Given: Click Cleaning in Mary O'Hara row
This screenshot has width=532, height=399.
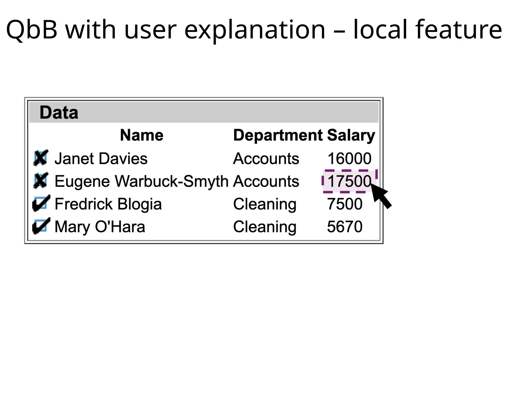Looking at the screenshot, I should pos(265,227).
